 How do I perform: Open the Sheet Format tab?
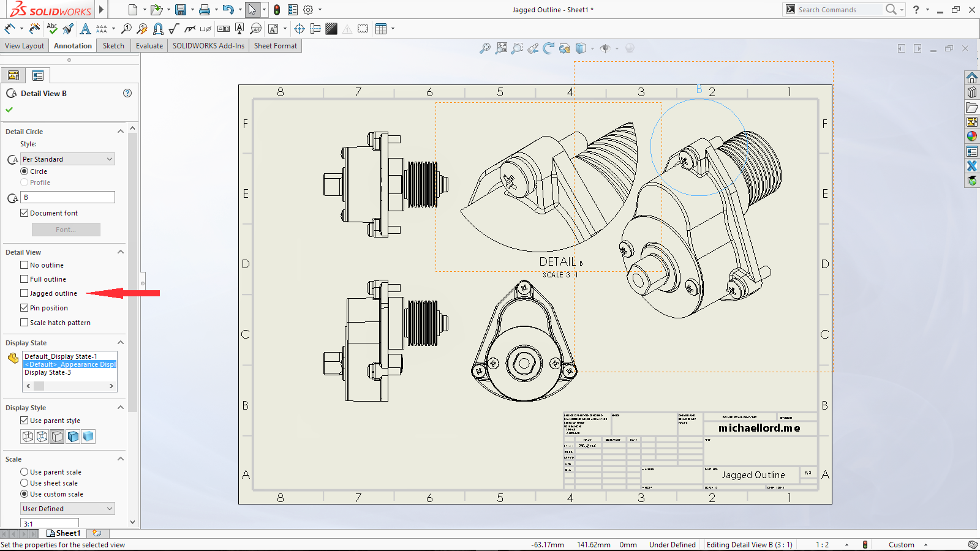(275, 45)
